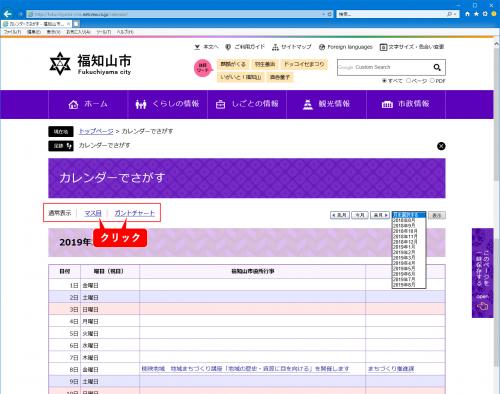Screen dimensions: 500x394
Task: Click the site search magnifier button
Action: [437, 67]
